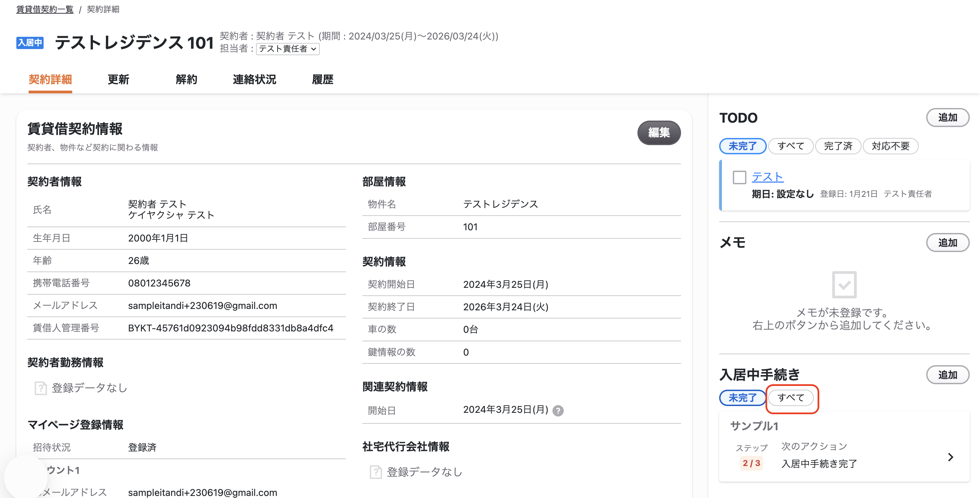Open the 担当者 テスト責任者 dropdown
The height and width of the screenshot is (498, 980).
(288, 49)
